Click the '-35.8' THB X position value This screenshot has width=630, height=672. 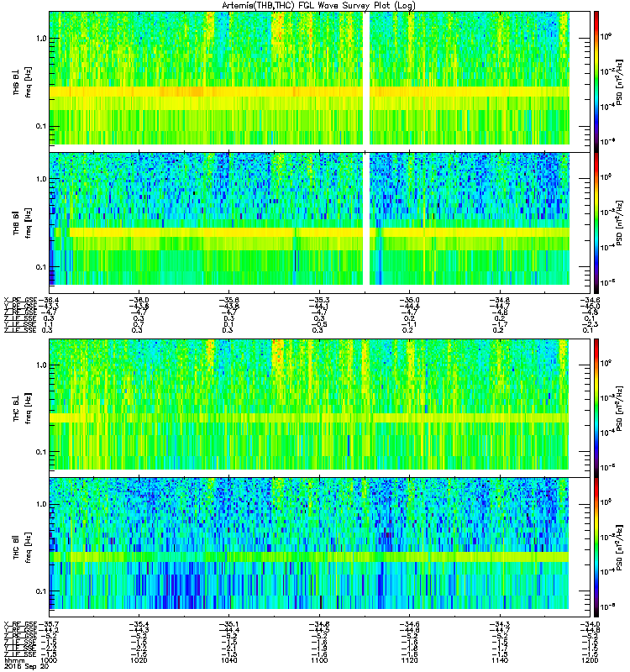(x=228, y=300)
